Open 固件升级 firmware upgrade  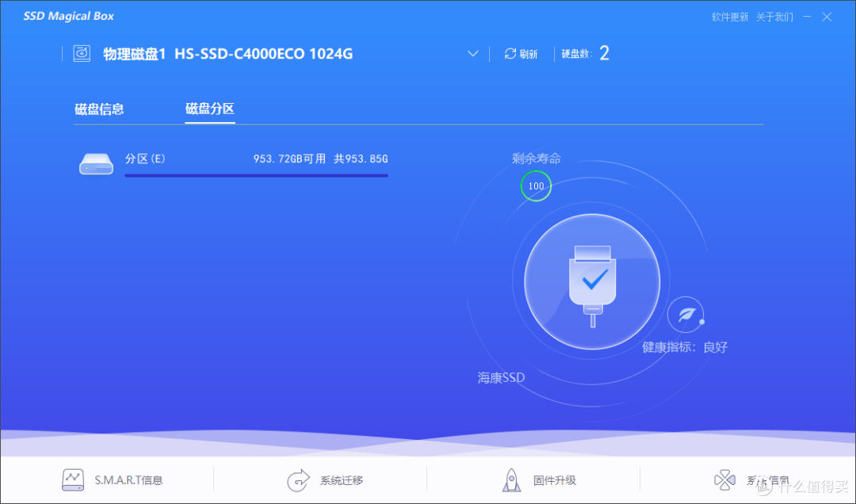pos(555,480)
